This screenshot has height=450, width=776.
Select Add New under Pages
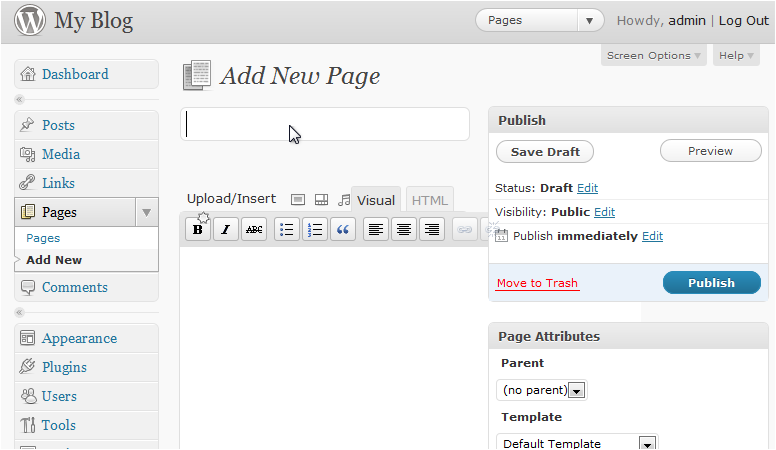point(54,260)
